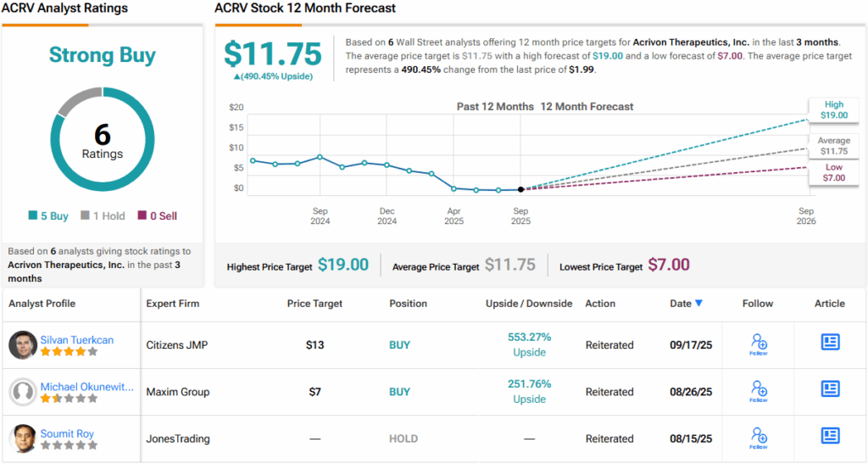
Task: Click the Average $11.75 forecast label
Action: click(x=834, y=146)
